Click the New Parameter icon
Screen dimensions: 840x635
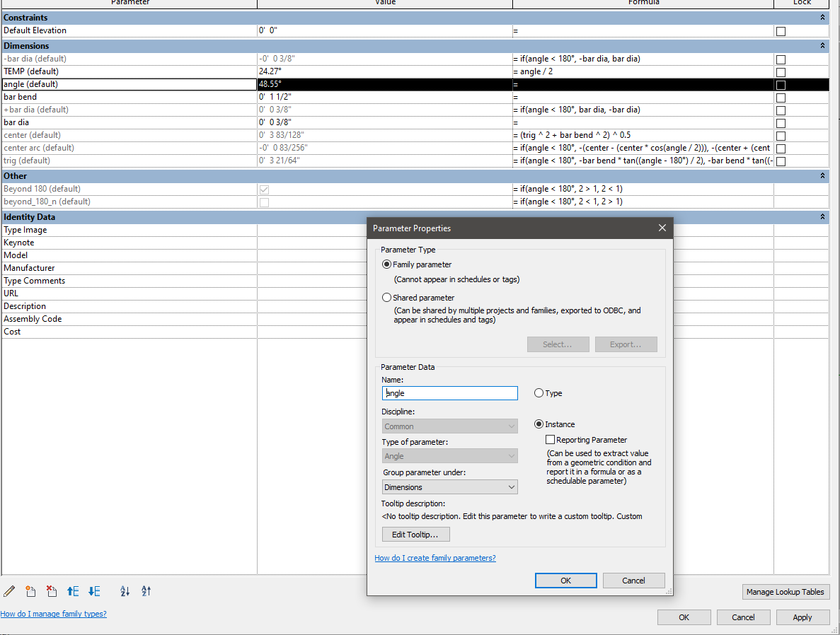(30, 591)
